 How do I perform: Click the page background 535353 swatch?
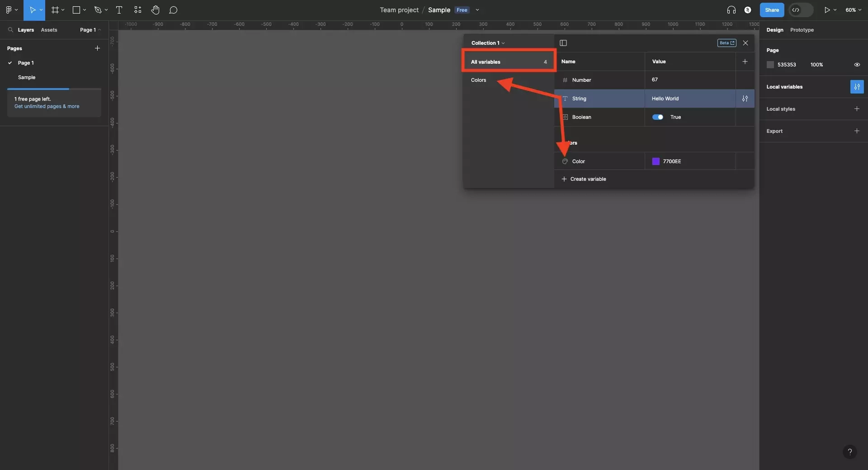770,65
